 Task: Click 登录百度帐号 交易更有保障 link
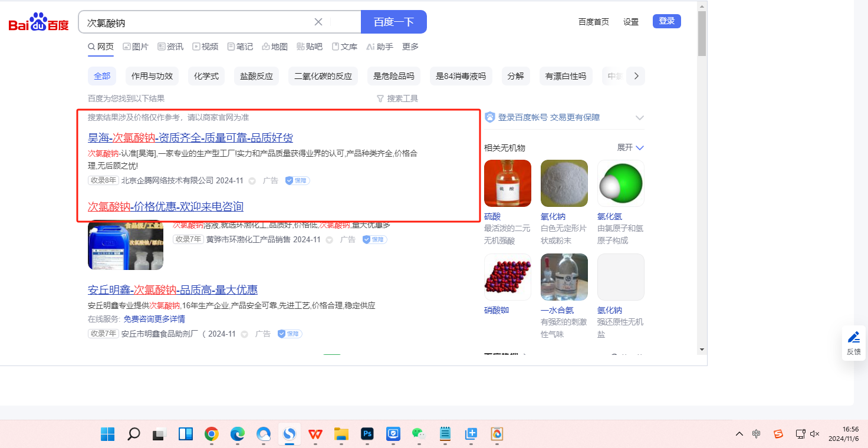tap(549, 117)
